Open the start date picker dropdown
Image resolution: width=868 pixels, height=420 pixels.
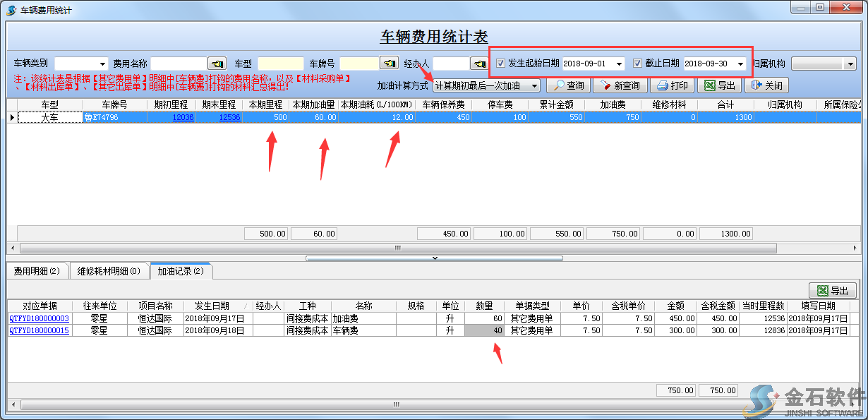tap(619, 64)
